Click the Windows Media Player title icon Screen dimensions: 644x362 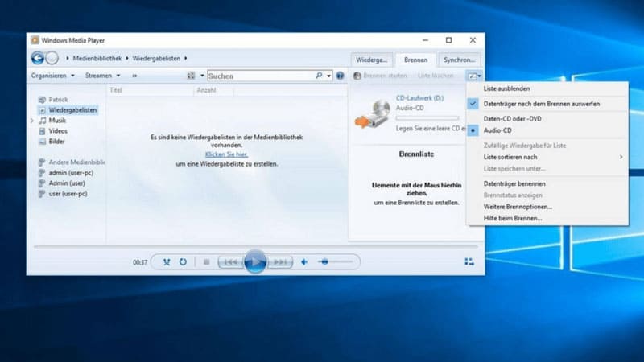tap(35, 40)
